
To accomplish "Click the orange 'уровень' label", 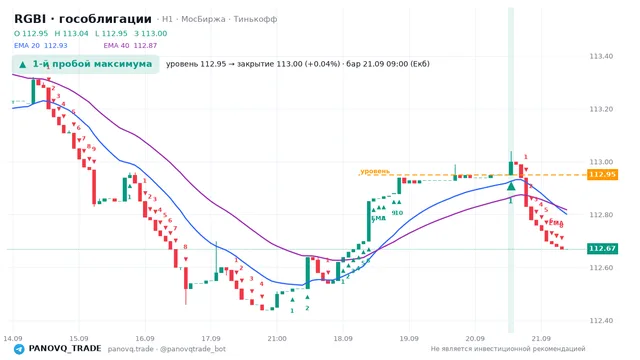I will pyautogui.click(x=375, y=171).
